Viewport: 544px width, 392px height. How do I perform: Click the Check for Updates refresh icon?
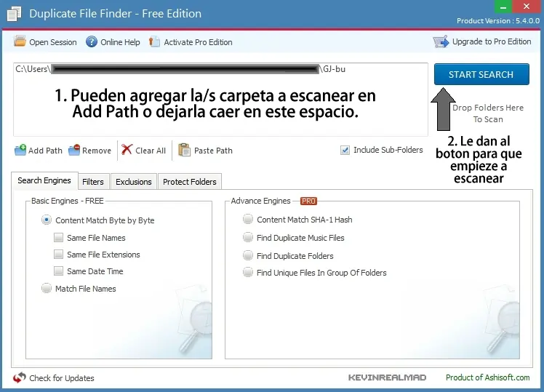coord(20,377)
